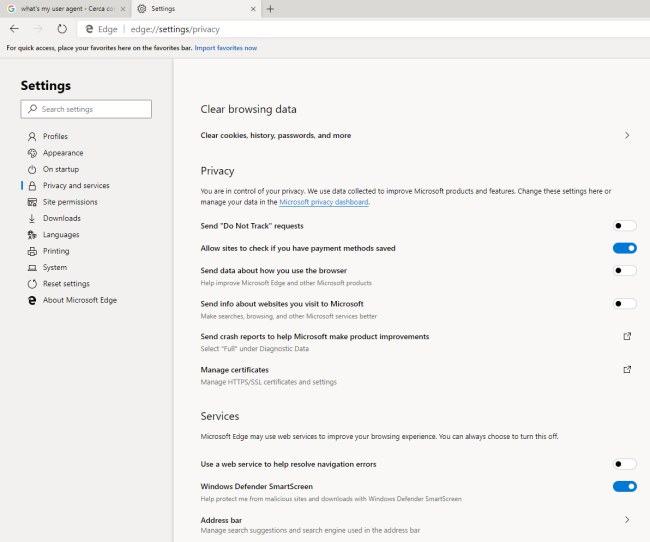Expand the Address bar settings chevron
This screenshot has width=650, height=542.
627,520
